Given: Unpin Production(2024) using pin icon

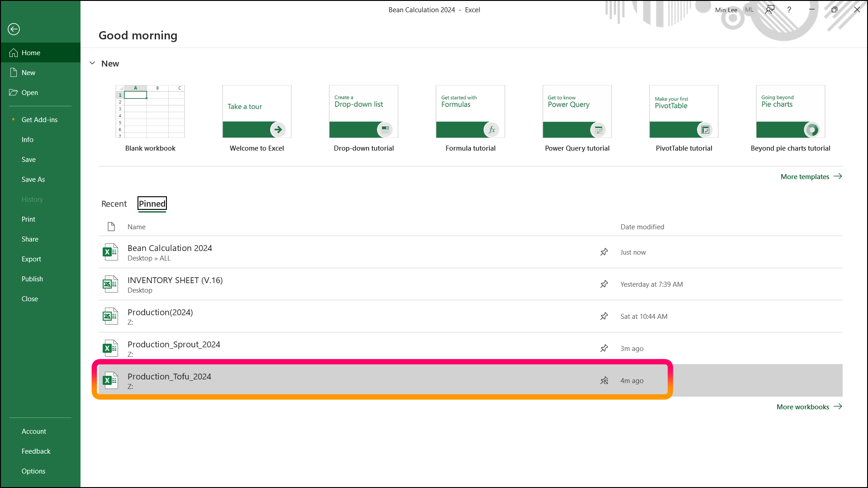Looking at the screenshot, I should pyautogui.click(x=604, y=316).
